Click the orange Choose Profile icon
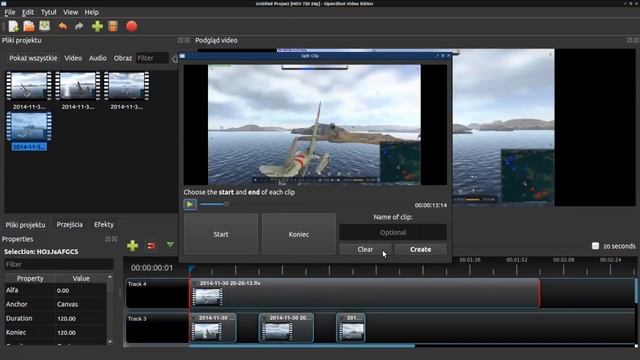Screen dimensions: 640x360 (x=113, y=27)
